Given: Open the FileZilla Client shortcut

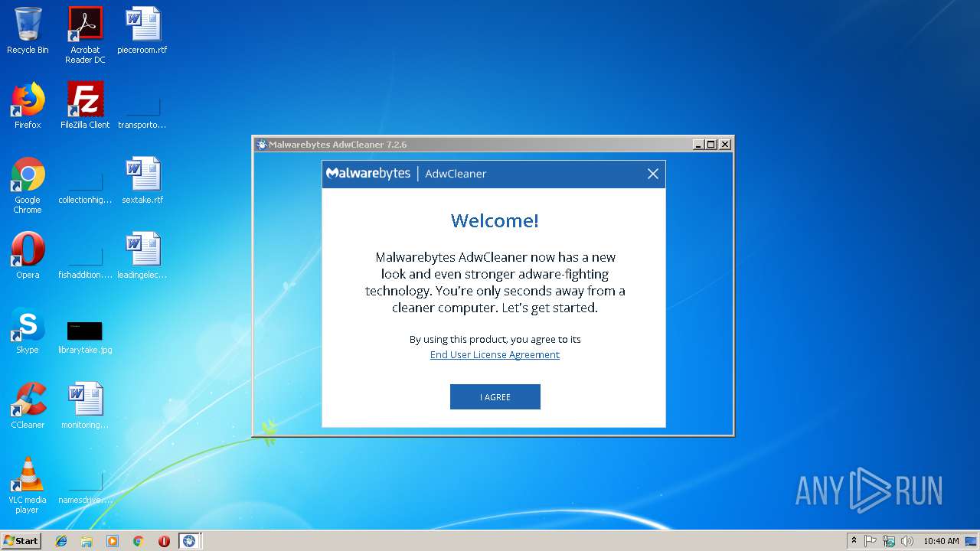Looking at the screenshot, I should point(85,106).
